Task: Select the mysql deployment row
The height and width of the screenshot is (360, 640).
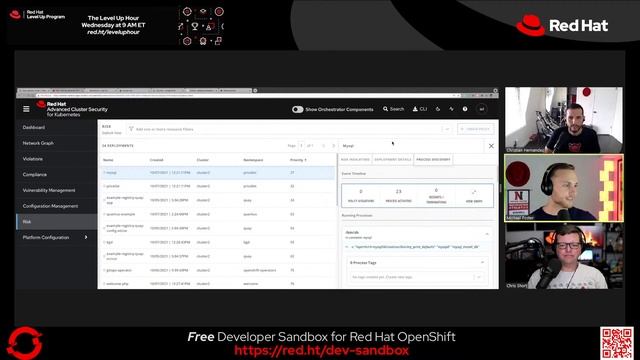Action: [x=217, y=173]
